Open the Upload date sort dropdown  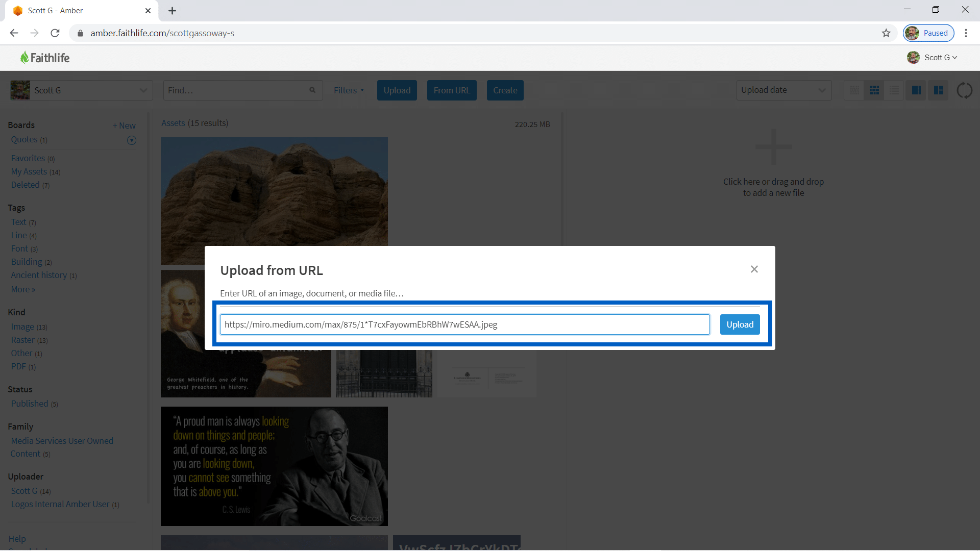pyautogui.click(x=783, y=90)
